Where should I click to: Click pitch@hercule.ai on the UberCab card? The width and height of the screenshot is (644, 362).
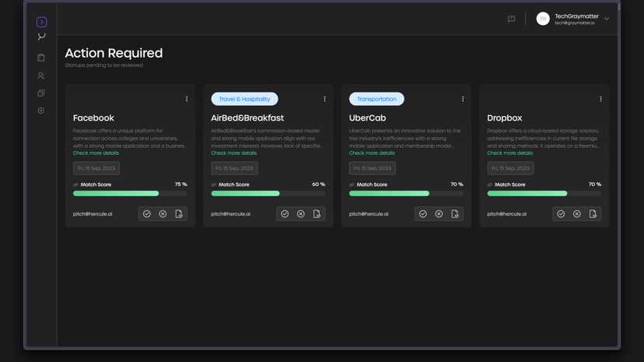(x=369, y=213)
